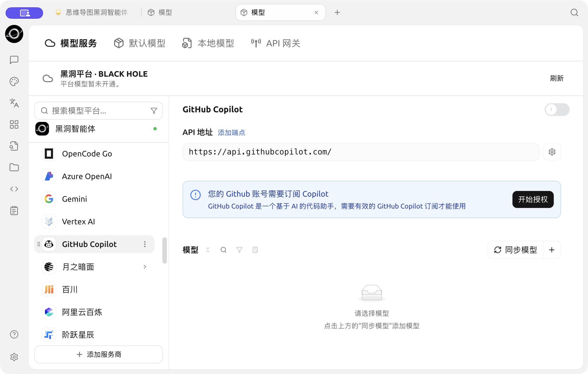Expand the 月之暗面 provider chevron
588x374 pixels.
pyautogui.click(x=145, y=267)
